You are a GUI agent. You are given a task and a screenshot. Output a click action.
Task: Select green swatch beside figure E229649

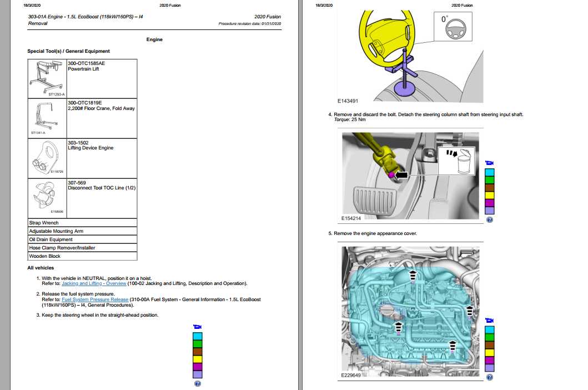tap(490, 337)
